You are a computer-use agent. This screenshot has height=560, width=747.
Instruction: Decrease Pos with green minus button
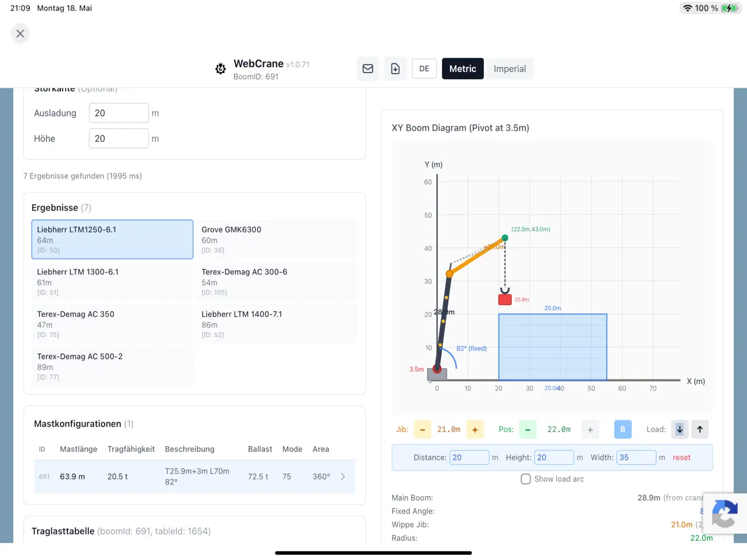click(528, 429)
